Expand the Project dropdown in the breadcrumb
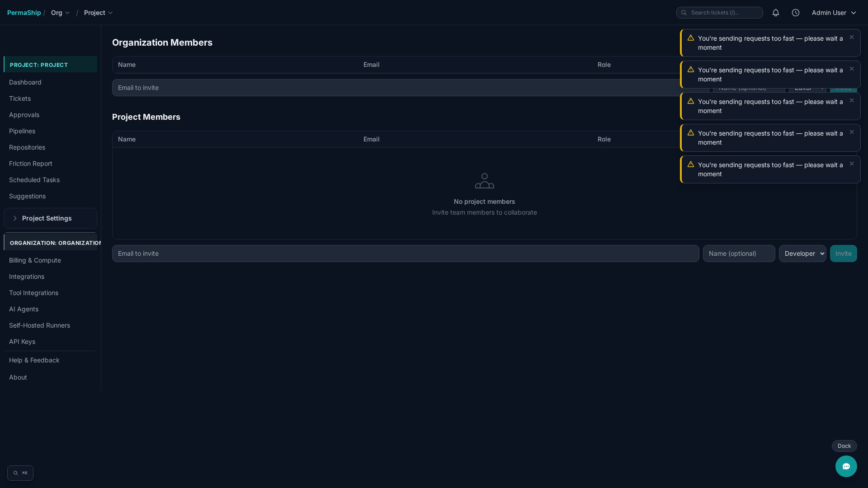The width and height of the screenshot is (868, 488). (x=98, y=13)
